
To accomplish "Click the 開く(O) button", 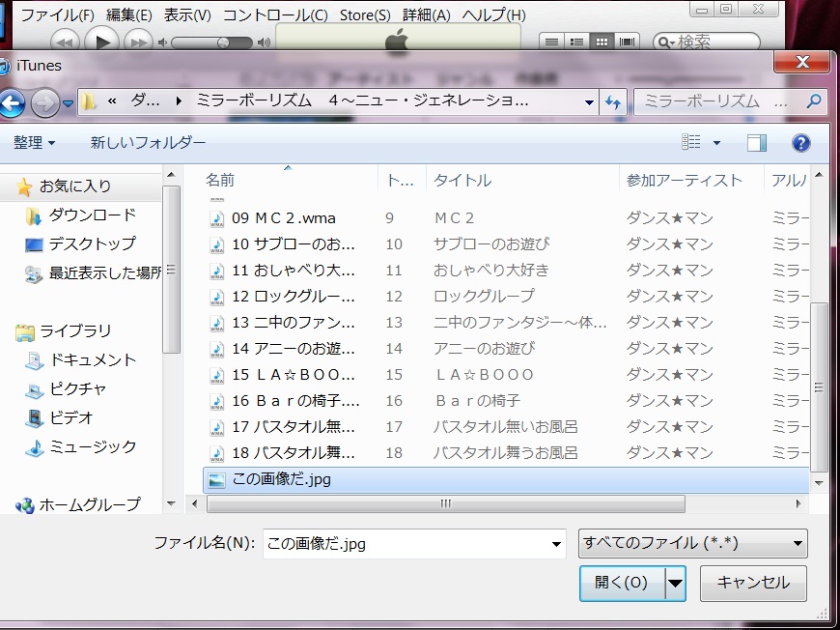I will pyautogui.click(x=622, y=583).
